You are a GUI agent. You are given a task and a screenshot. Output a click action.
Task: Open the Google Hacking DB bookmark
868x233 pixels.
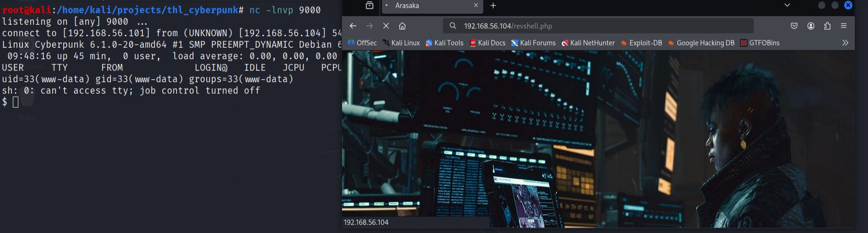701,43
